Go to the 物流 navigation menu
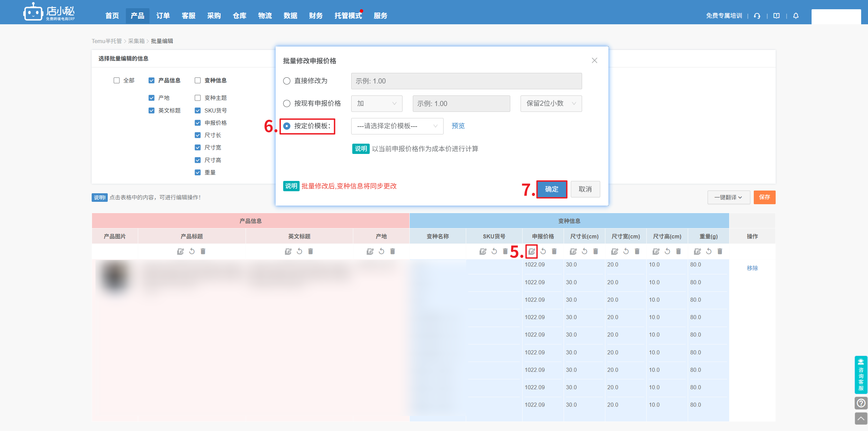 pos(265,16)
